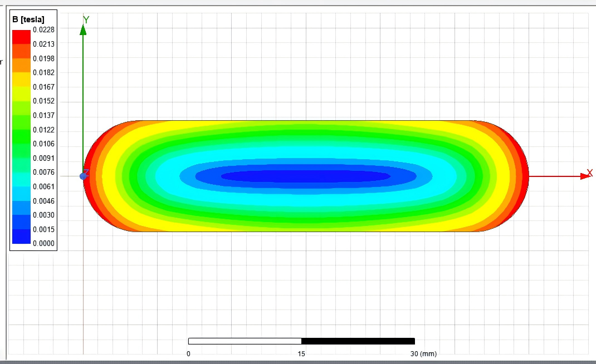Click the X axis label letter
Image resolution: width=596 pixels, height=364 pixels.
point(590,173)
